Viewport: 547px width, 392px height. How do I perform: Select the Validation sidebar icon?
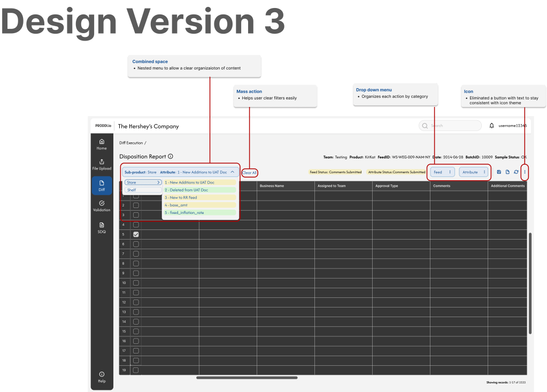click(x=102, y=206)
